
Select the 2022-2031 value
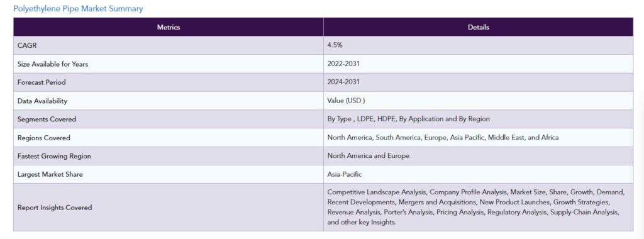(x=343, y=64)
